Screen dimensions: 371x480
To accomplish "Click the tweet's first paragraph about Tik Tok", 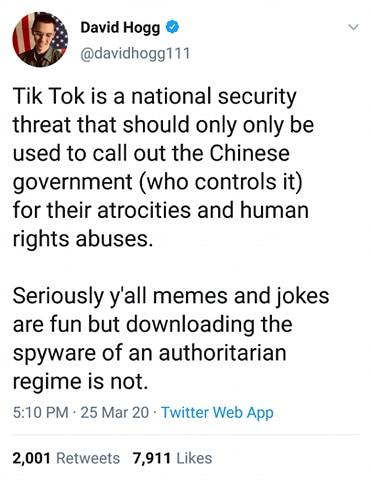I will pyautogui.click(x=163, y=167).
